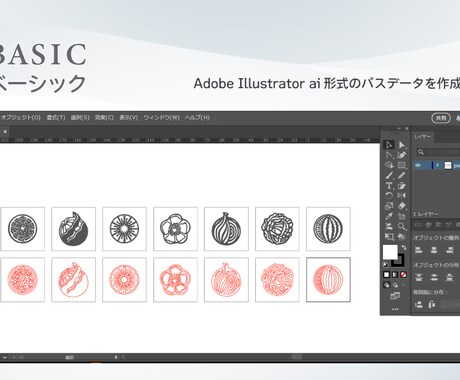Select the Rotate tool
Screen dimensions: 460x380
point(389,196)
